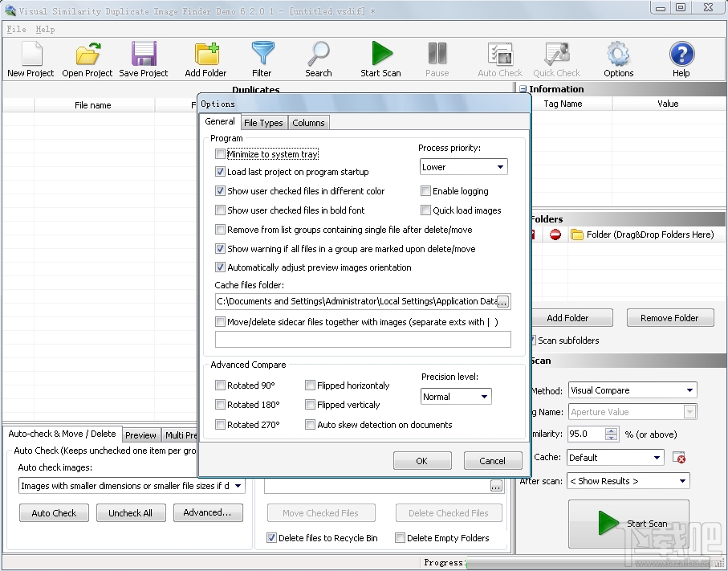Screen dimensions: 728x571
Task: Click the Auto Check toolbar icon
Action: click(x=499, y=59)
